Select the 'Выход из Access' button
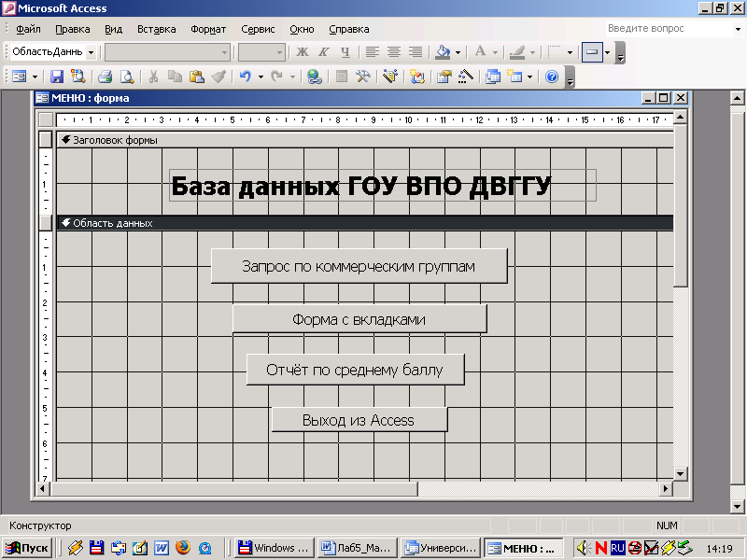 [x=359, y=419]
